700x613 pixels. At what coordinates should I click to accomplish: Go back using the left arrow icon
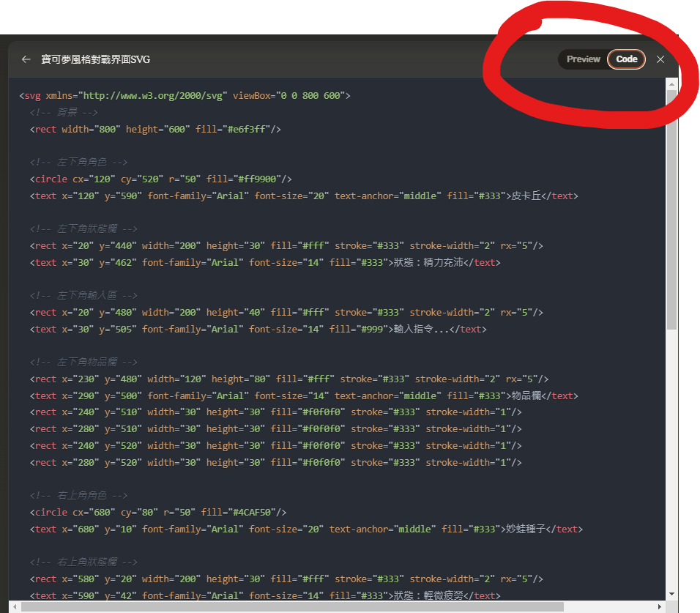pos(26,59)
